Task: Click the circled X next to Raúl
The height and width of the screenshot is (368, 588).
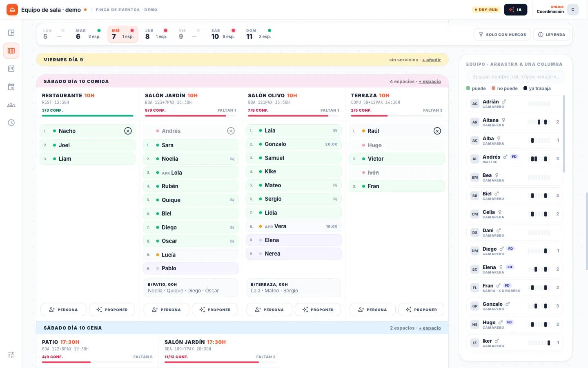Action: tap(437, 131)
